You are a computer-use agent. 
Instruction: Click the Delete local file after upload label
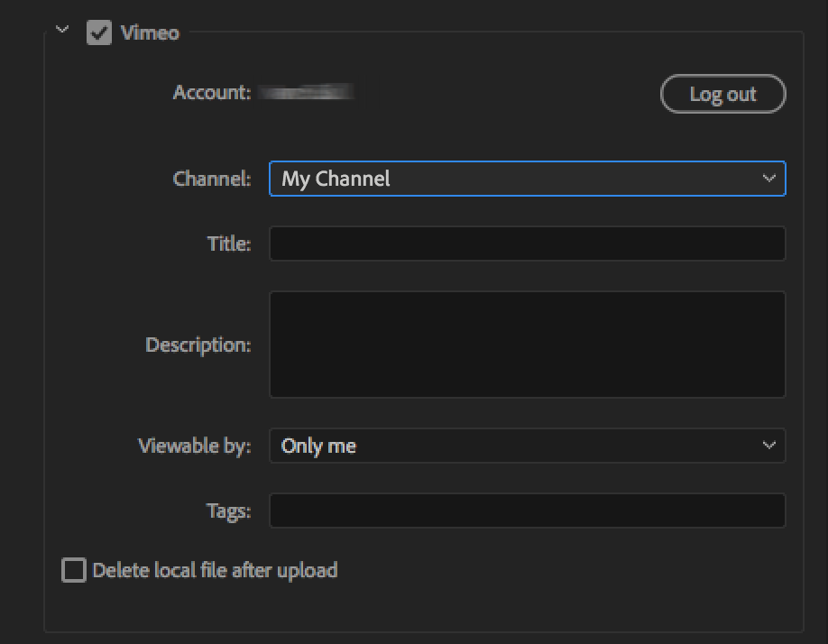[x=214, y=570]
